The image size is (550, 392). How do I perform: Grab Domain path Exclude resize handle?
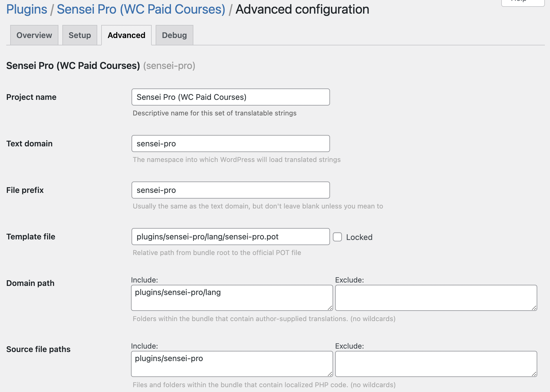534,308
